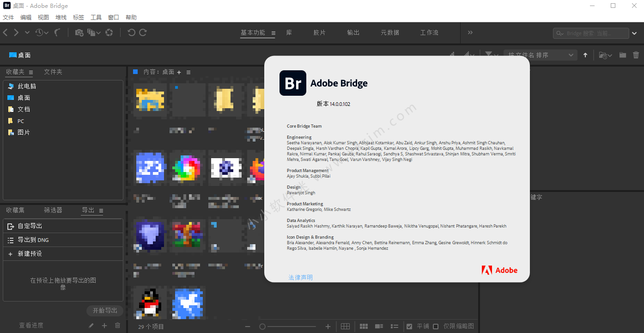The height and width of the screenshot is (333, 644).
Task: Open the 堆栈 menu
Action: pos(61,18)
